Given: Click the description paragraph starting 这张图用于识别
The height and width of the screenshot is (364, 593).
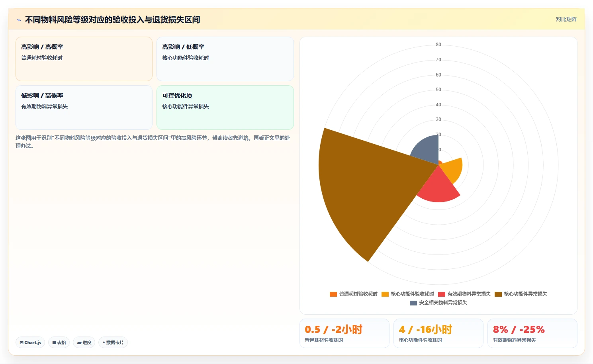Looking at the screenshot, I should (153, 142).
